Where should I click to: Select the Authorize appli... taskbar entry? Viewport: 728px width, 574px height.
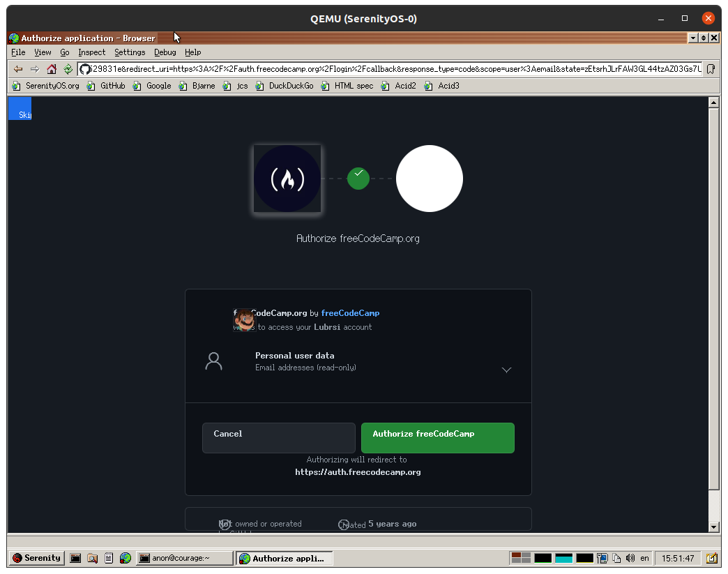(x=285, y=557)
